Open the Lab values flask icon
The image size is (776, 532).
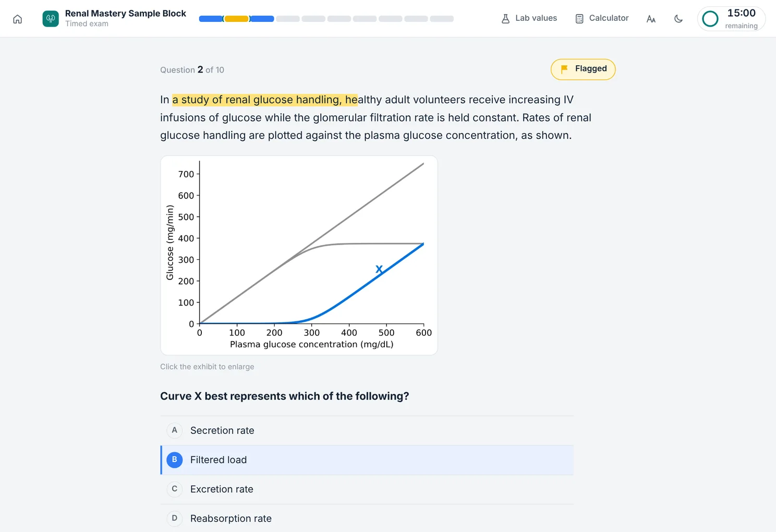(x=505, y=19)
